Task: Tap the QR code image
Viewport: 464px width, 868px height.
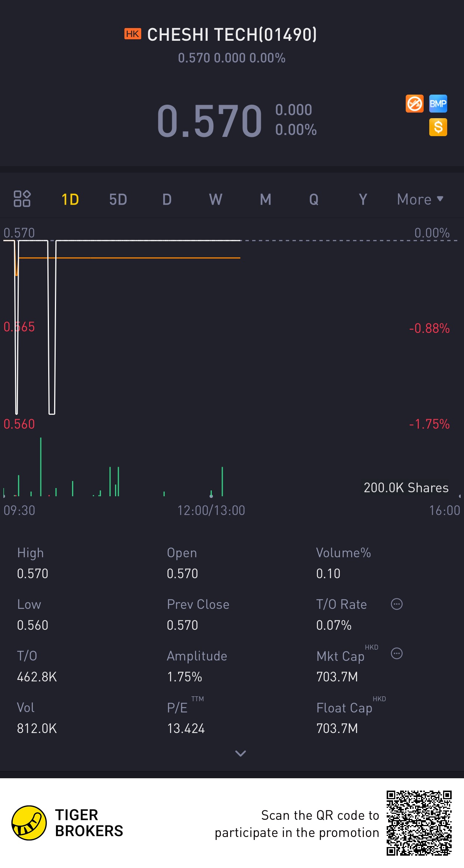Action: 419,823
